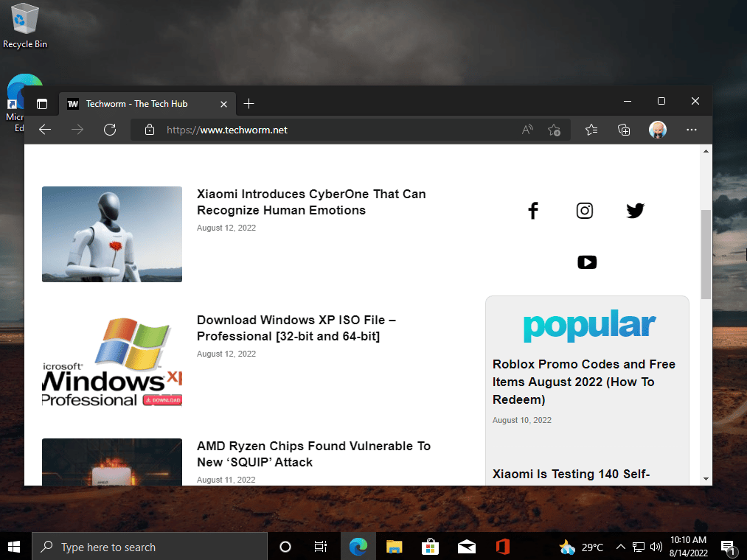Open Action Center from the system tray

click(x=729, y=546)
